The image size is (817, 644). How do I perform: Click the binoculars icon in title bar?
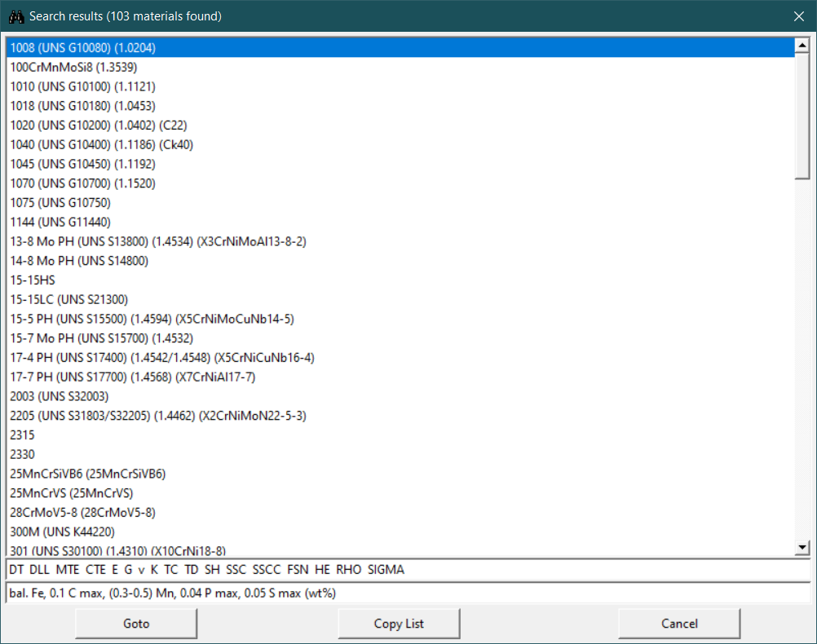15,16
